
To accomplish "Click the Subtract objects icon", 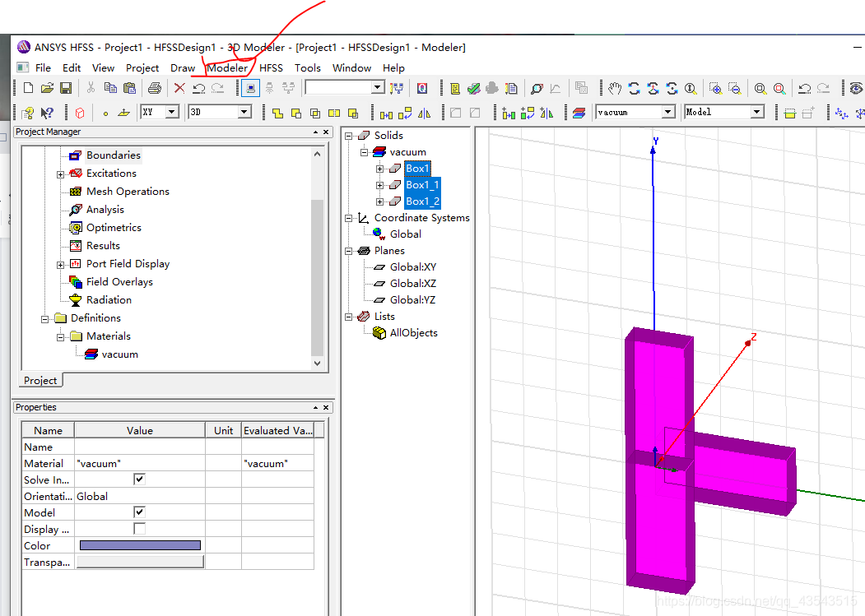I will pos(296,113).
